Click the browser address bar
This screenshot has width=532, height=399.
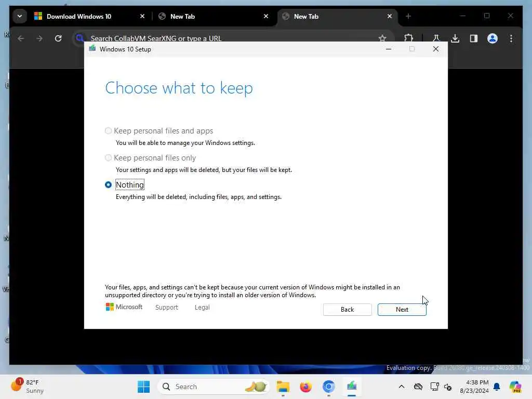(x=234, y=38)
